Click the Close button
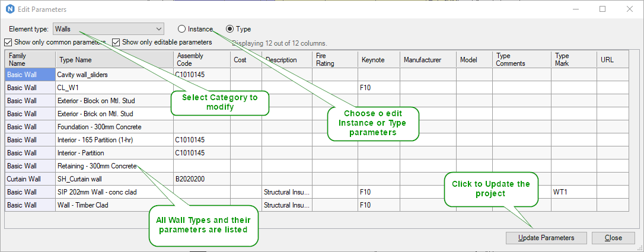 (x=613, y=238)
